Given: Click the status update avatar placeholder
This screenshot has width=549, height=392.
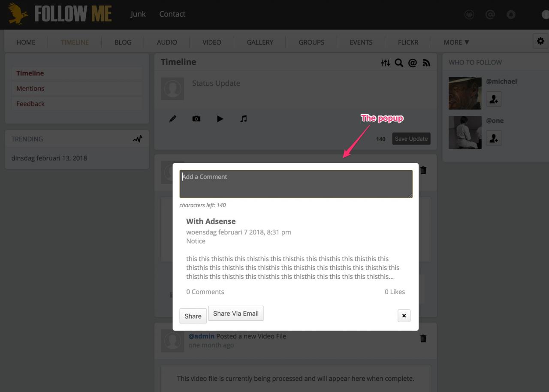Looking at the screenshot, I should click(172, 89).
